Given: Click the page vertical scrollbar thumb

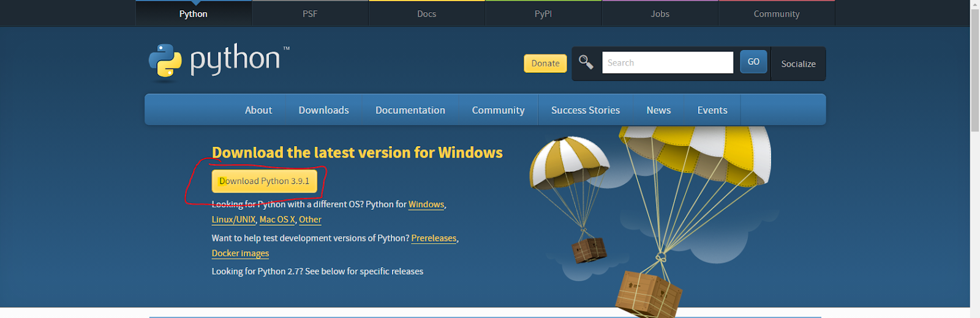Looking at the screenshot, I should [975, 70].
